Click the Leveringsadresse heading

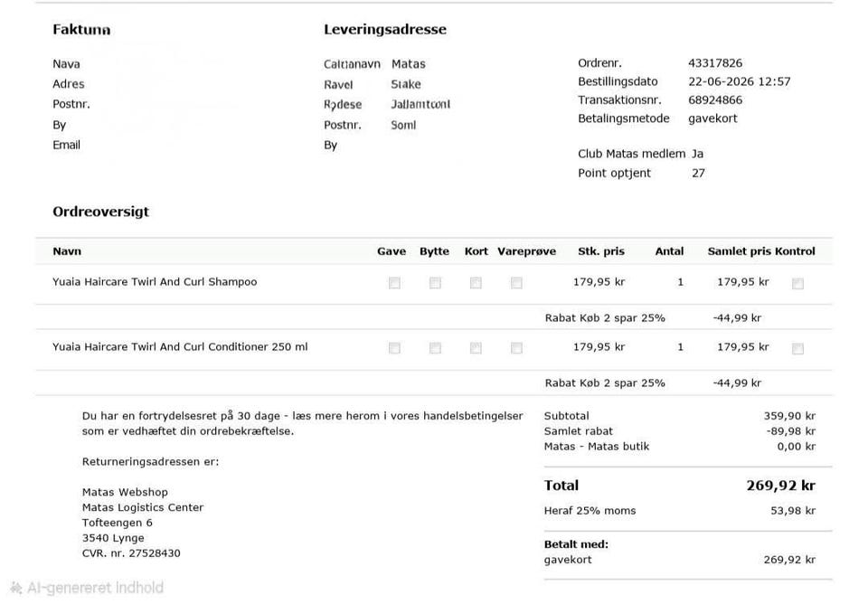pos(385,29)
